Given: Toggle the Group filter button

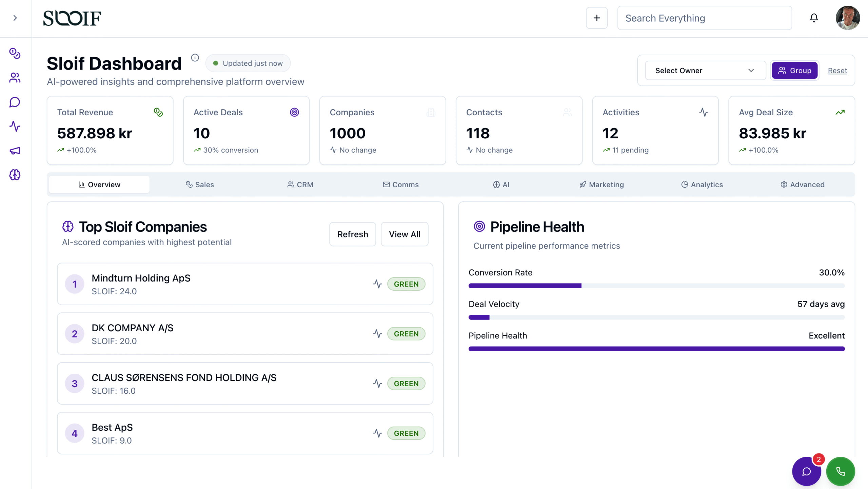Looking at the screenshot, I should [794, 71].
